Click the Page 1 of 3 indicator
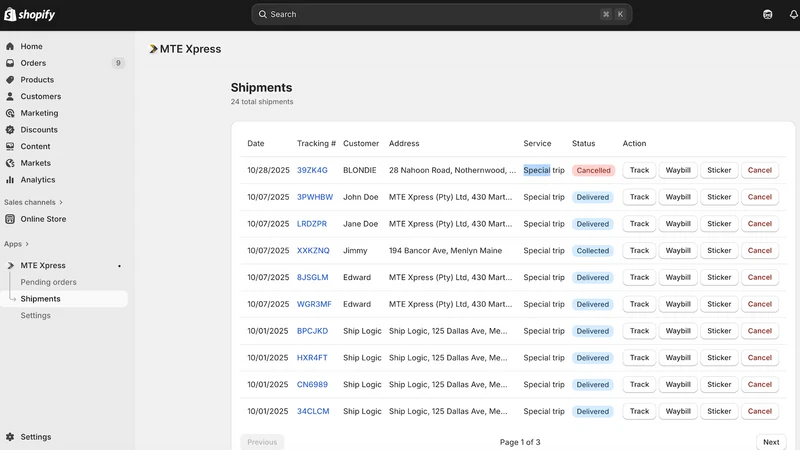800x450 pixels. coord(520,442)
